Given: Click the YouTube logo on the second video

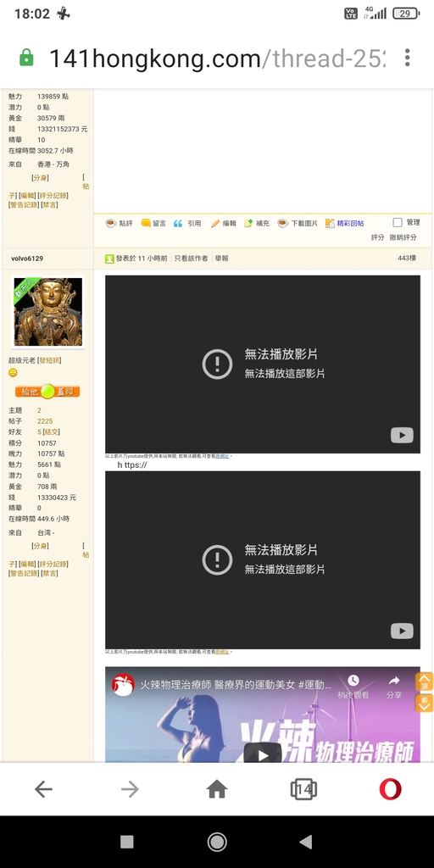Looking at the screenshot, I should [x=402, y=631].
